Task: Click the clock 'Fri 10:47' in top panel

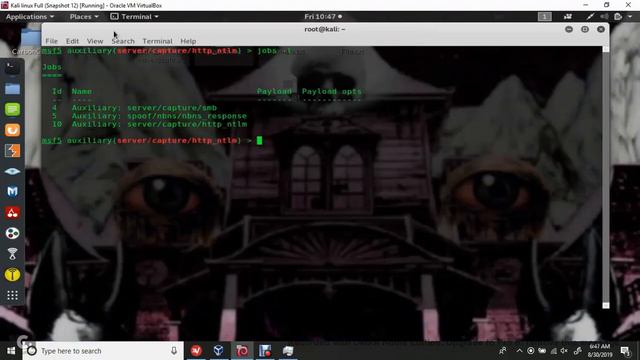Action: coord(323,17)
